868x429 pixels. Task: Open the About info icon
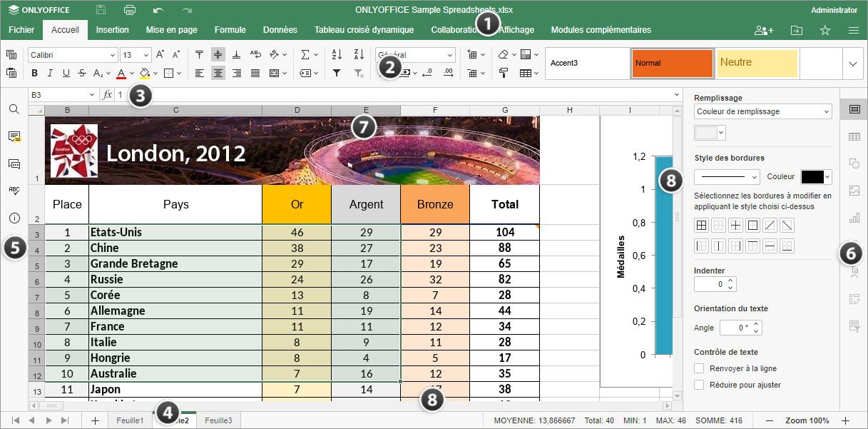(x=14, y=218)
